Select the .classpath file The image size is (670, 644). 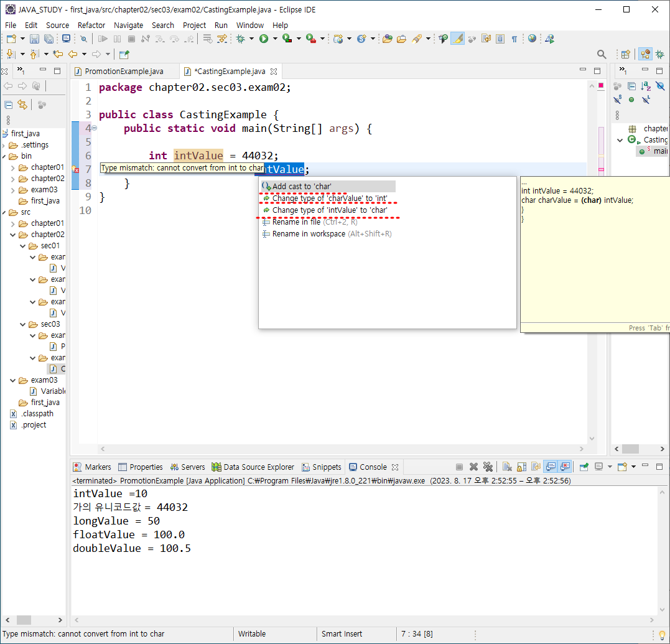(32, 414)
